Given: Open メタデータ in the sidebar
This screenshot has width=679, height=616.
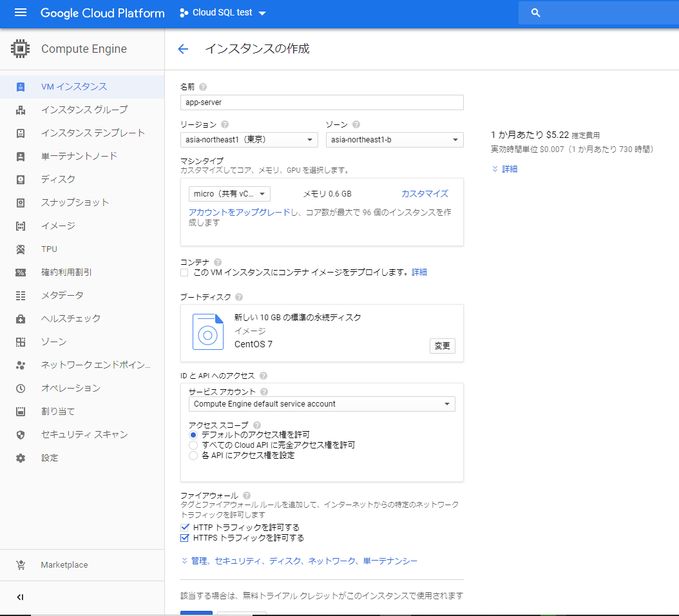Looking at the screenshot, I should tap(62, 295).
